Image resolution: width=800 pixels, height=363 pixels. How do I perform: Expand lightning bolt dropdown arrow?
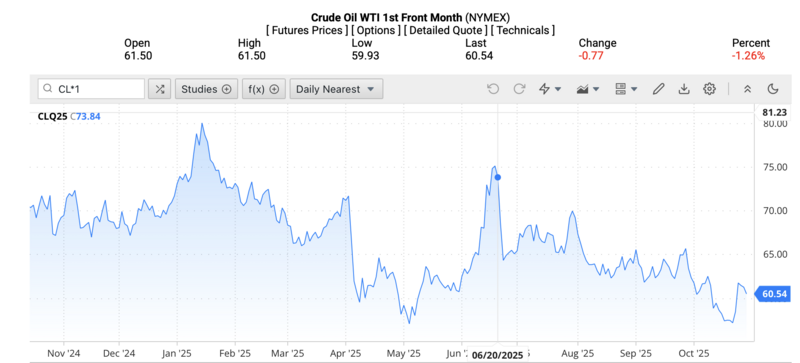click(x=558, y=89)
